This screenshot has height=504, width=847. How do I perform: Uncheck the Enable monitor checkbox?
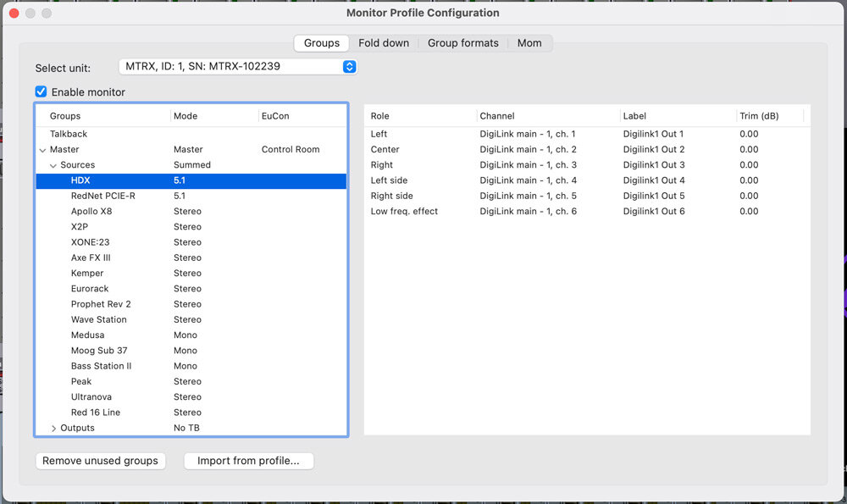[x=41, y=91]
